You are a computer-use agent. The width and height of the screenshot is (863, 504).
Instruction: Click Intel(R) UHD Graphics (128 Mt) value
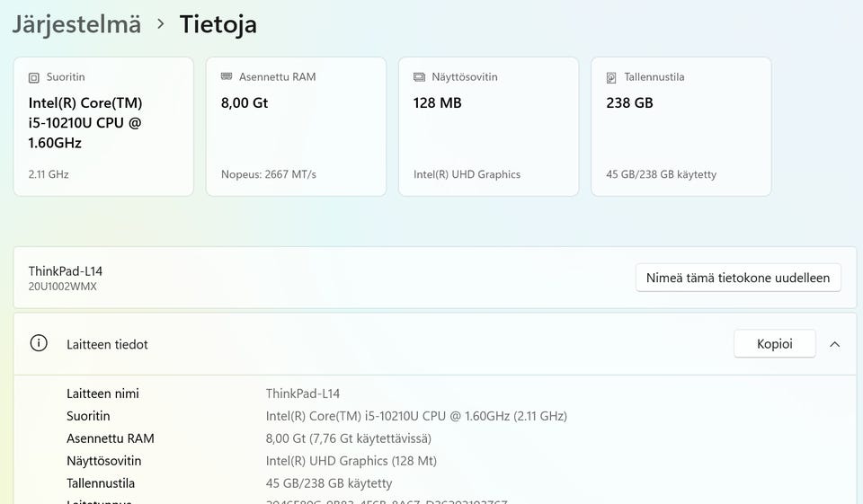click(351, 461)
